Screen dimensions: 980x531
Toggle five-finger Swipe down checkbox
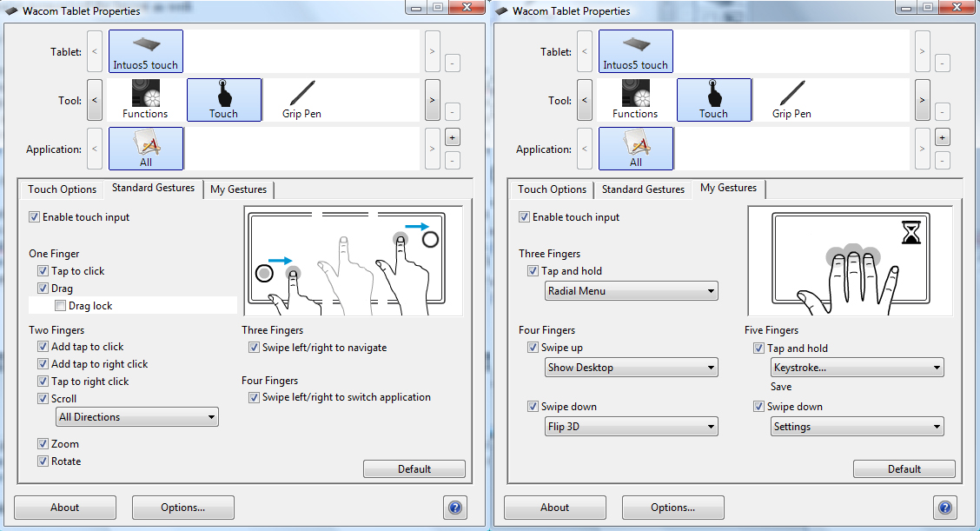point(758,407)
